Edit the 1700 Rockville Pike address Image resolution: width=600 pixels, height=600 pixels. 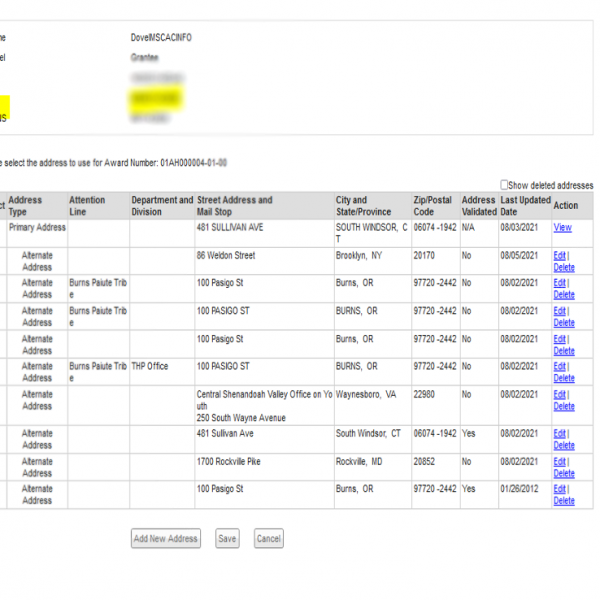[559, 462]
